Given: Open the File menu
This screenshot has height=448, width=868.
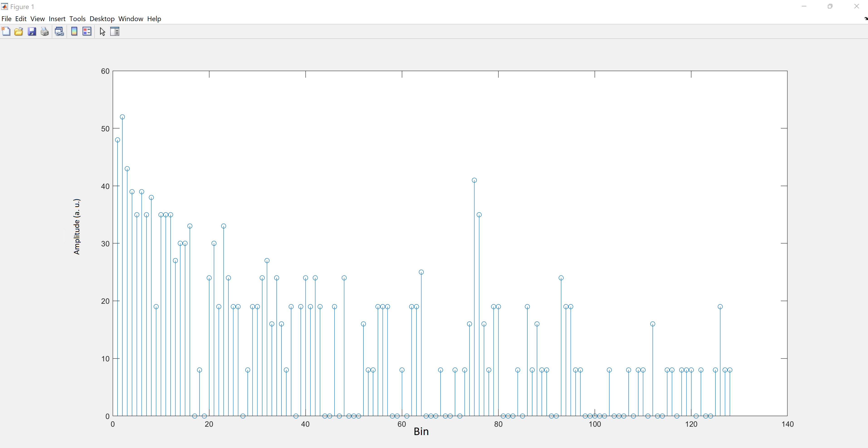Looking at the screenshot, I should coord(6,19).
